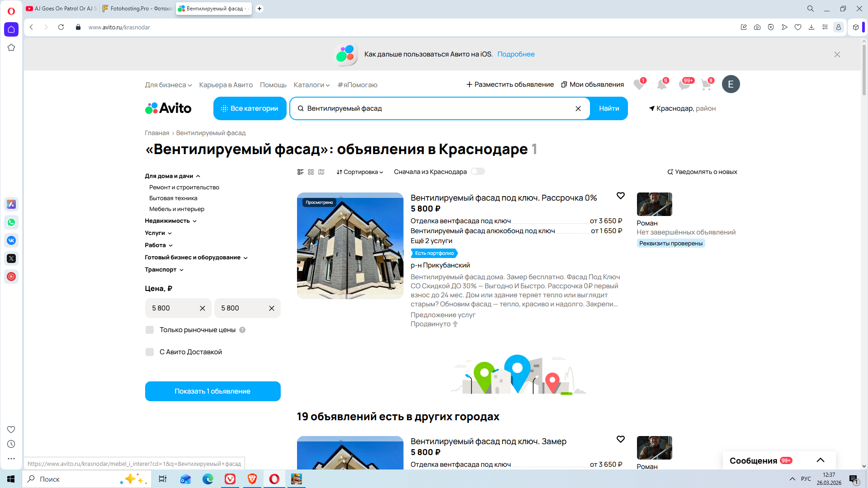Image resolution: width=868 pixels, height=488 pixels.
Task: Switch to map view icon
Action: click(x=321, y=172)
